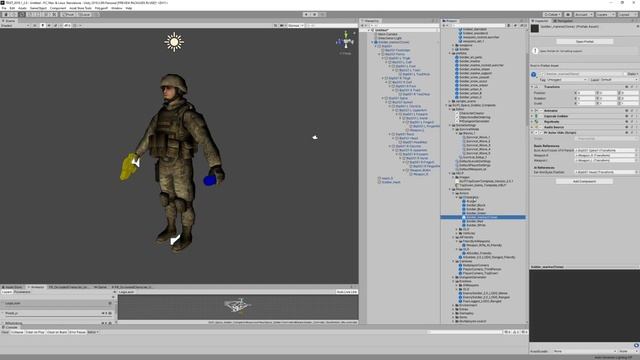The image size is (640, 360).
Task: Click the cloud services icon
Action: click(x=568, y=14)
